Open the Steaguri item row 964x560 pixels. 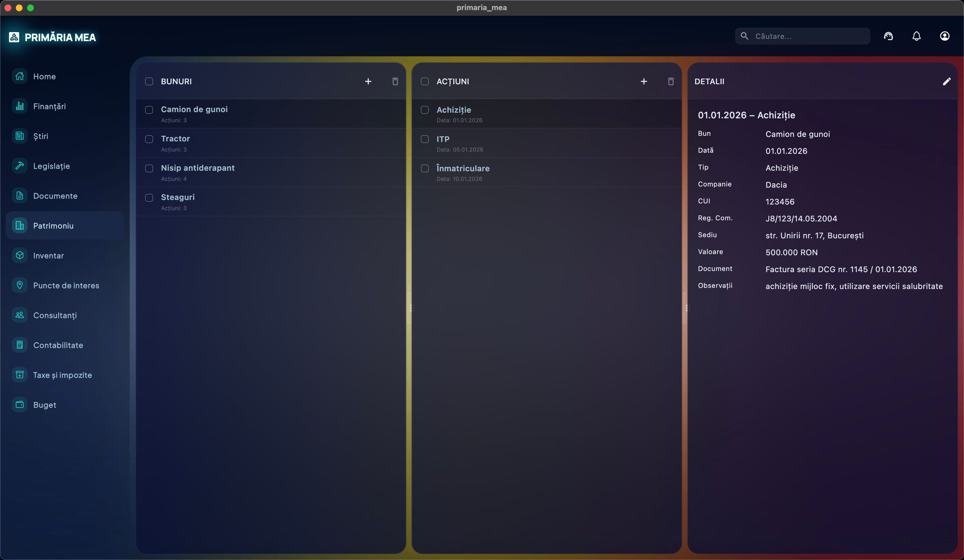coord(178,198)
